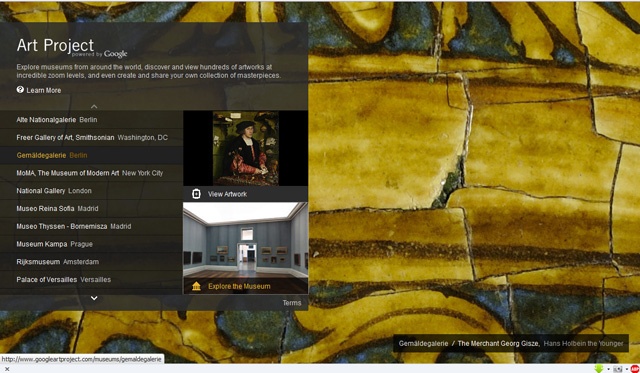Open the Learn More link
The image size is (640, 373).
click(44, 90)
